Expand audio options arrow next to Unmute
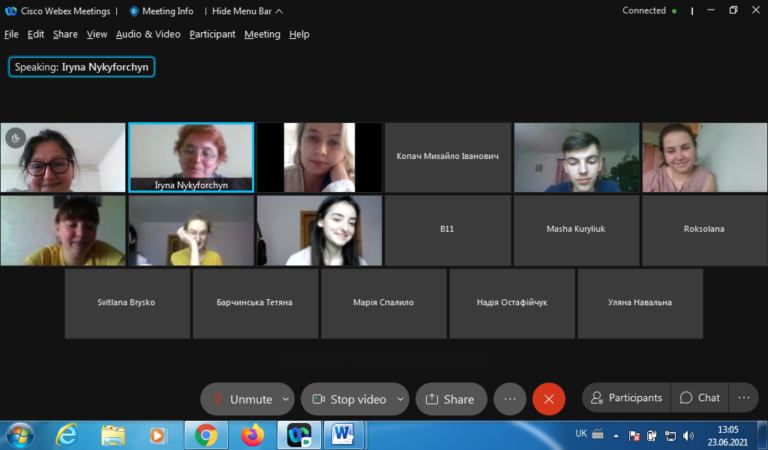 tap(286, 399)
